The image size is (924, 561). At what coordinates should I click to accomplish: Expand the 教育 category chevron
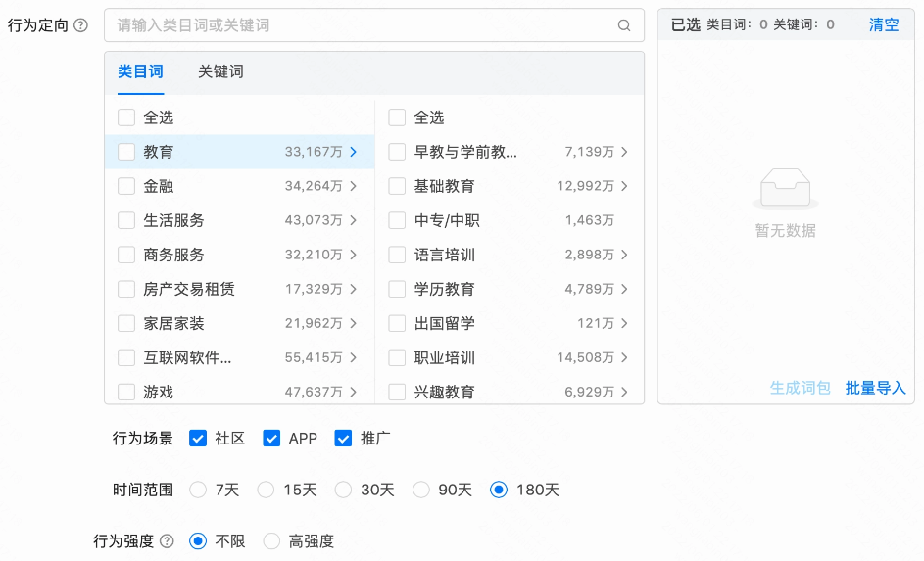click(354, 152)
